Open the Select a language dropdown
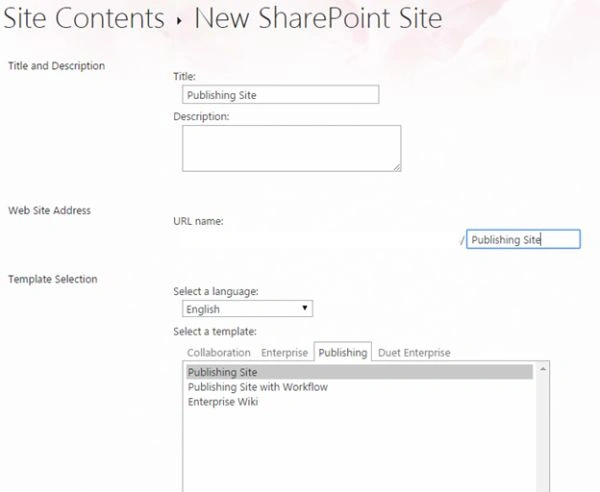This screenshot has height=492, width=600. pyautogui.click(x=247, y=309)
